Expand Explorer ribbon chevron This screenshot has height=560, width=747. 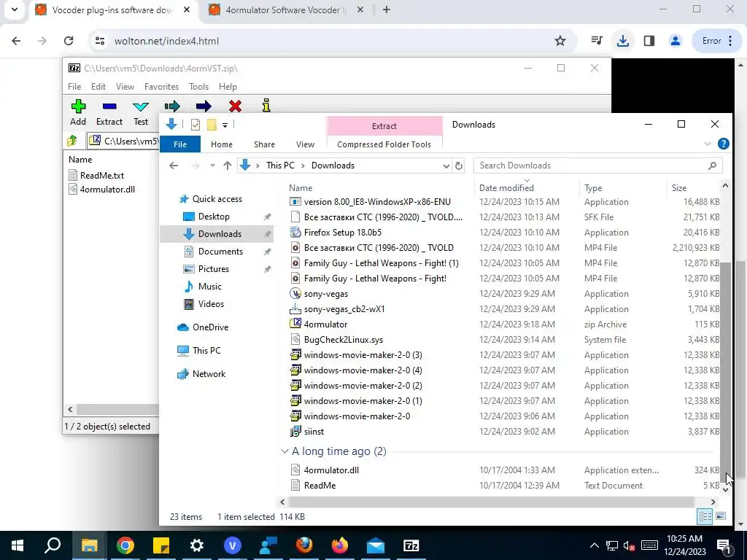pyautogui.click(x=708, y=144)
